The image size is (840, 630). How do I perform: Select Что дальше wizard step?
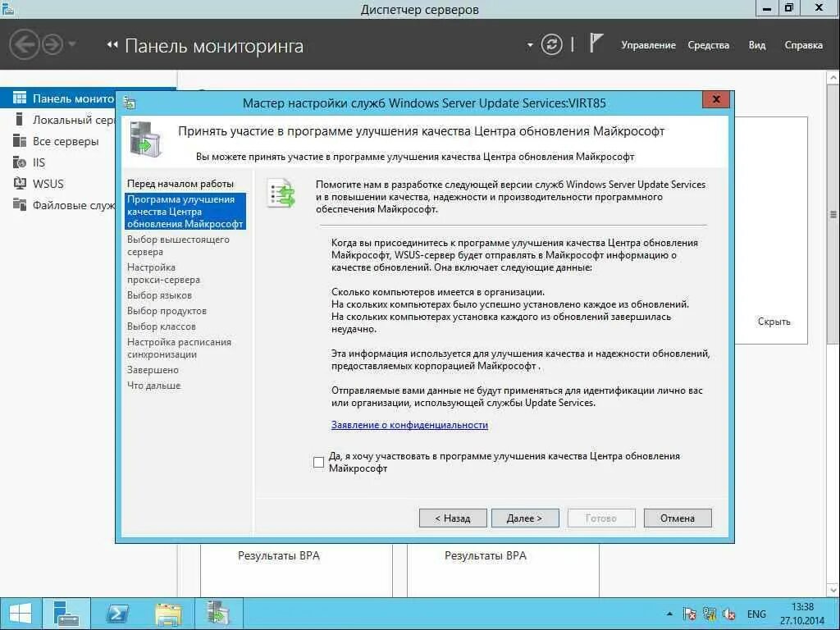(x=153, y=386)
